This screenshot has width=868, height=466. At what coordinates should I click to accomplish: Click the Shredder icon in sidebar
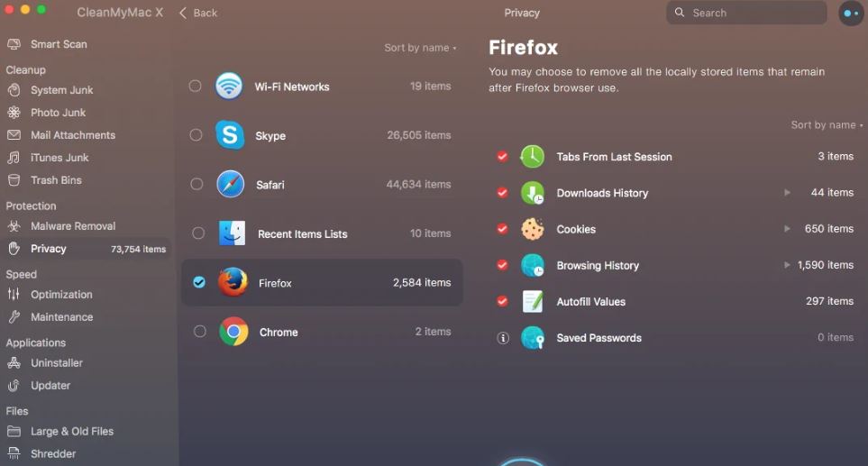(x=14, y=453)
